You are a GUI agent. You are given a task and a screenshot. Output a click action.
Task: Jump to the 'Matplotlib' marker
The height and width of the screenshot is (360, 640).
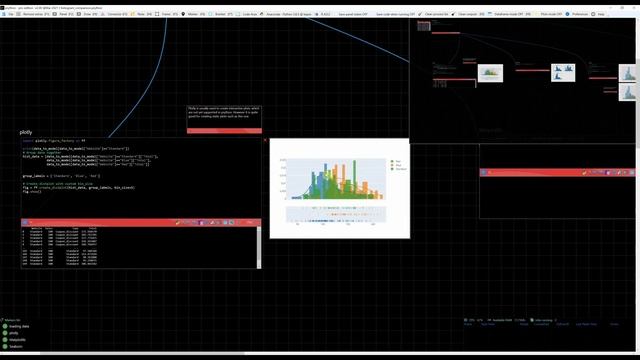point(14,340)
